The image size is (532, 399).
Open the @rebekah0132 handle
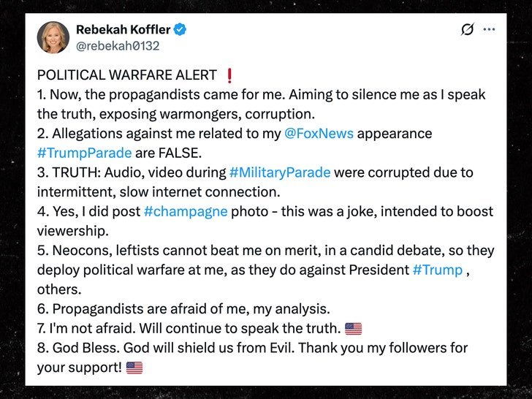pyautogui.click(x=118, y=46)
